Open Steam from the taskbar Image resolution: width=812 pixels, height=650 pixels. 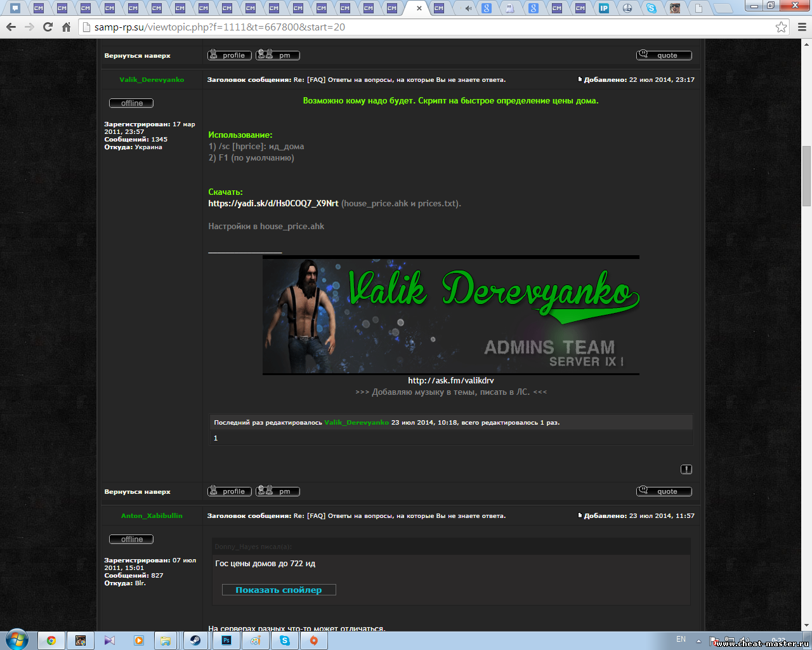click(195, 640)
